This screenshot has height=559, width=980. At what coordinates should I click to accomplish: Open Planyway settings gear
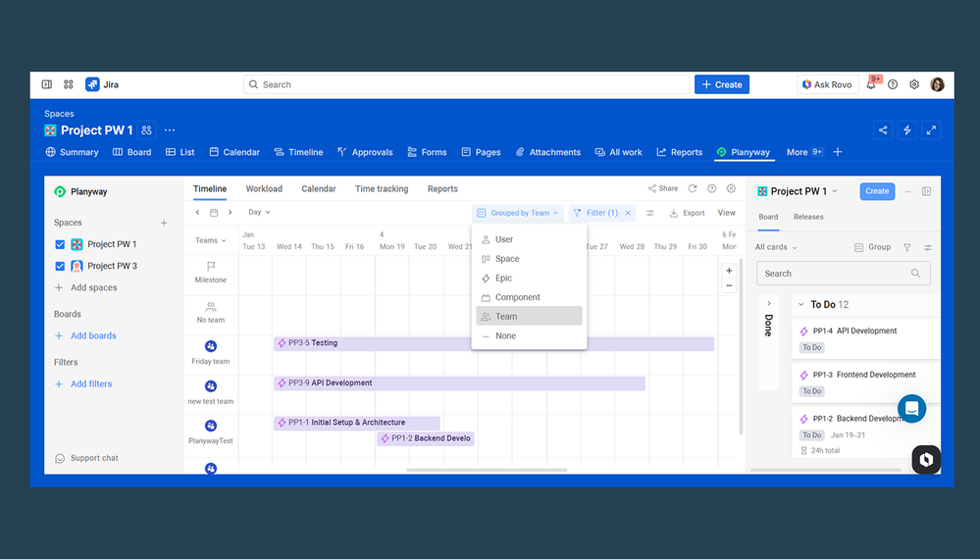[x=731, y=188]
